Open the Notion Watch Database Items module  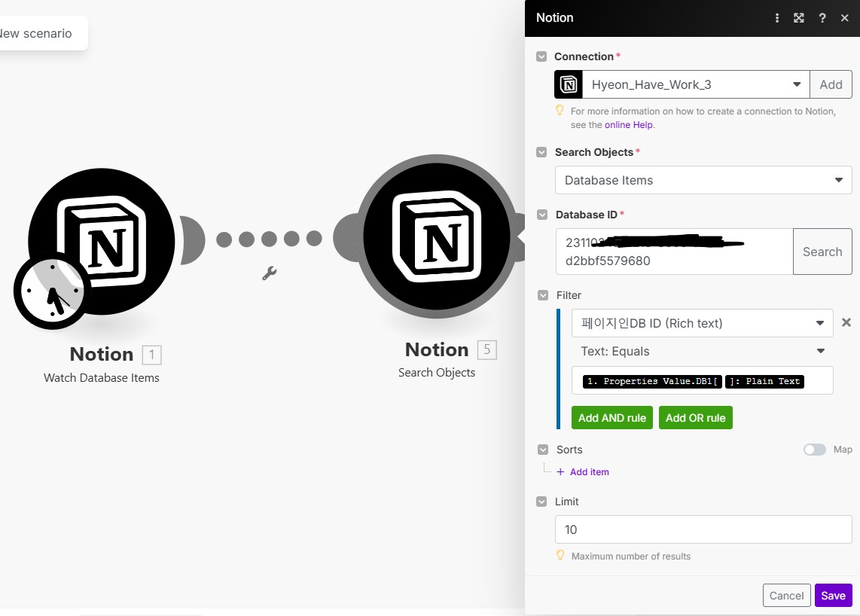[x=102, y=241]
